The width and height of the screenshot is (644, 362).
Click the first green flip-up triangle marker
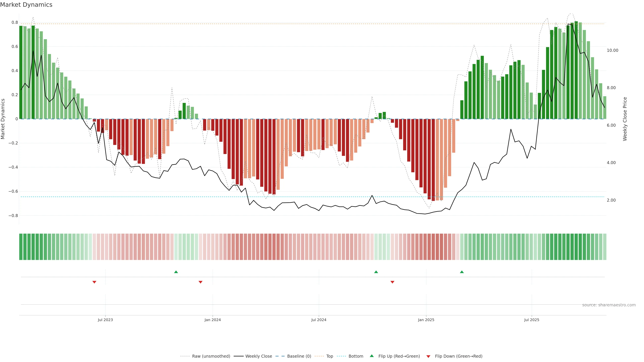[176, 272]
